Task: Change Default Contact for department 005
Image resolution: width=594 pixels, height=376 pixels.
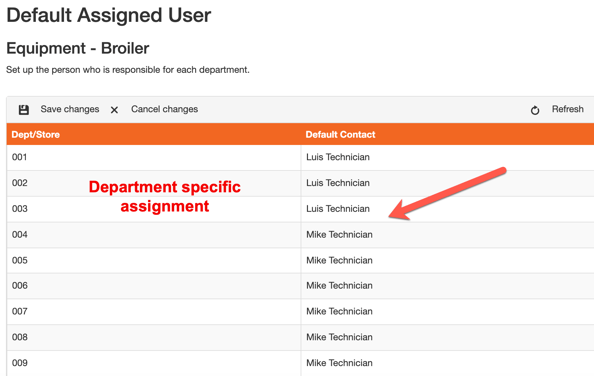Action: 448,261
